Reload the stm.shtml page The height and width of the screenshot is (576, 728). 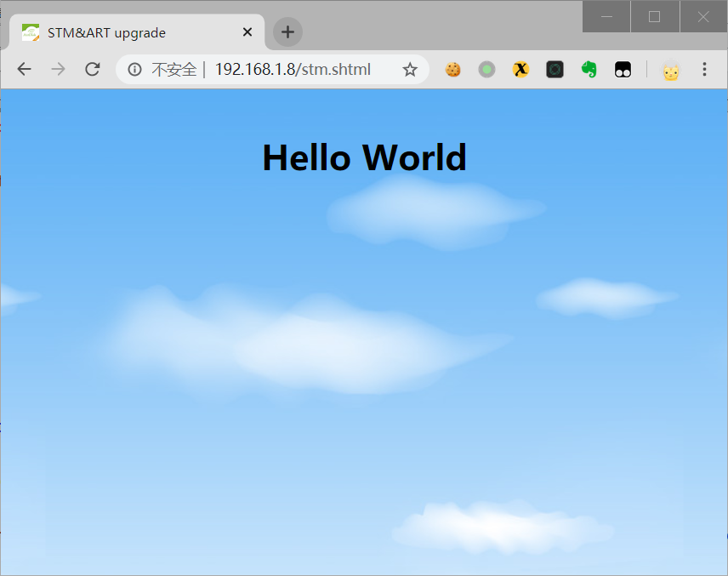point(93,70)
